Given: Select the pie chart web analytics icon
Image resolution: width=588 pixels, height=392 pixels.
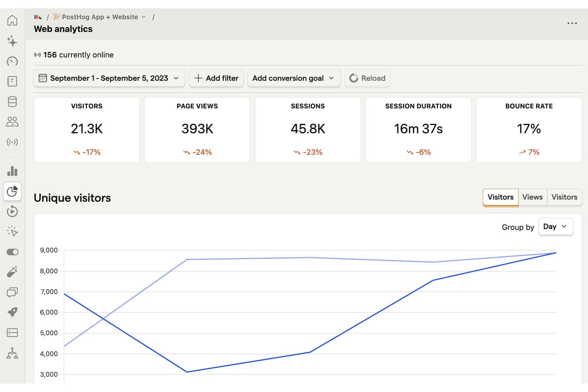Looking at the screenshot, I should (x=12, y=191).
